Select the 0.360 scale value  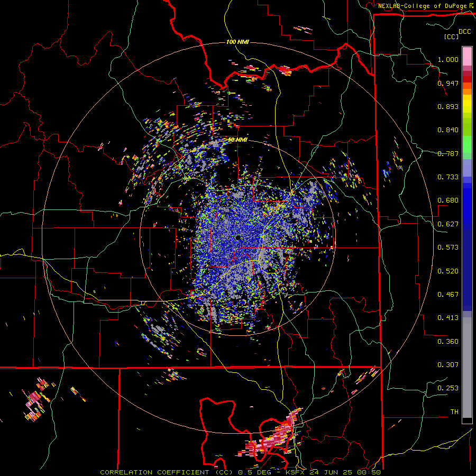[448, 342]
